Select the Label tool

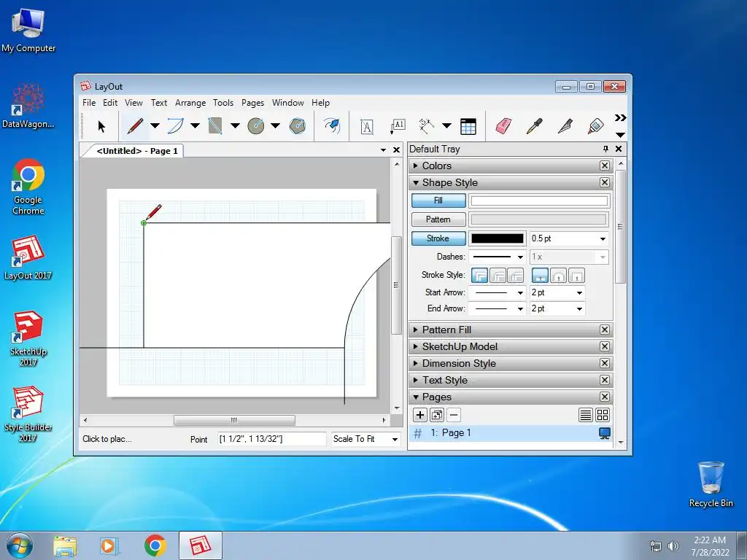(x=398, y=127)
